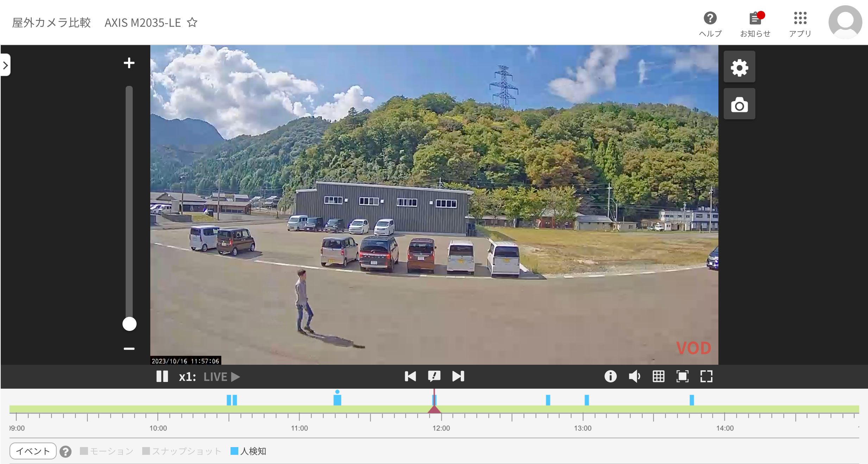868x464 pixels.
Task: Expand the left side panel chevron
Action: (x=5, y=65)
